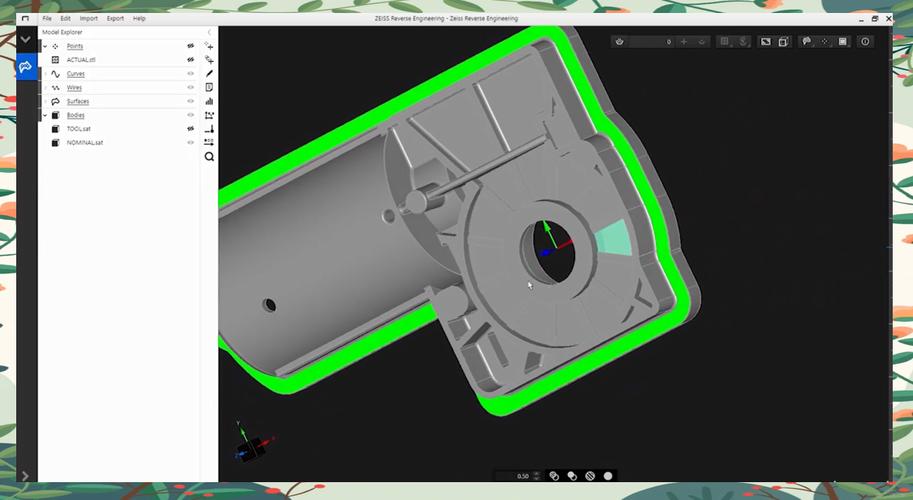This screenshot has height=500, width=913.
Task: Click the Points category icon
Action: tap(55, 46)
